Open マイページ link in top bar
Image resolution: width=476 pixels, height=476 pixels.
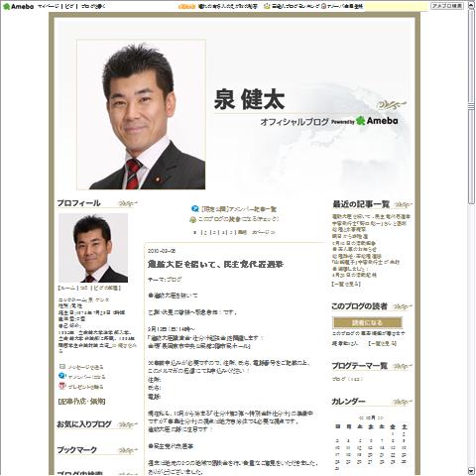click(49, 6)
